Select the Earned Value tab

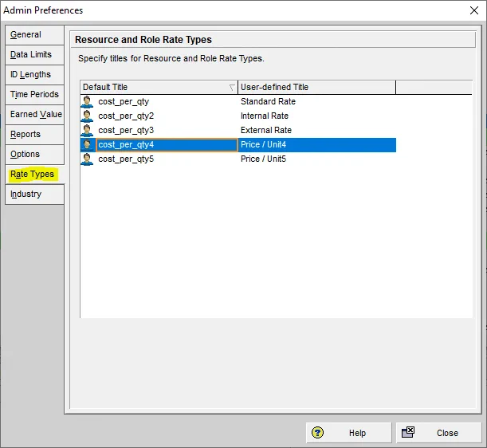pos(34,114)
